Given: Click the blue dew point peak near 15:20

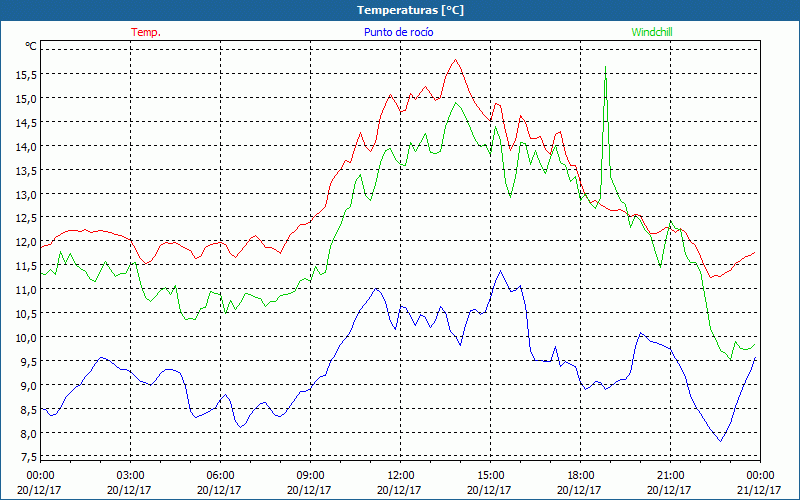Looking at the screenshot, I should (x=501, y=271).
